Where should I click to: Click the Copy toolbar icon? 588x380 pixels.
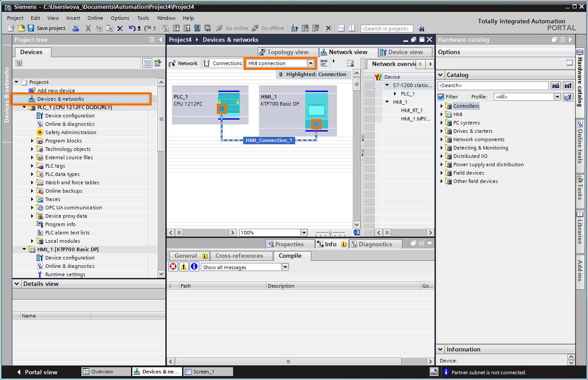(x=99, y=28)
